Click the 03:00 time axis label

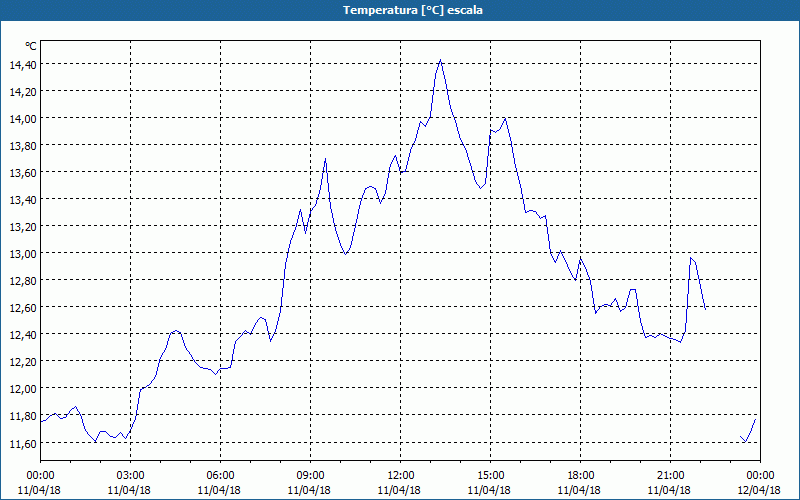pyautogui.click(x=131, y=476)
